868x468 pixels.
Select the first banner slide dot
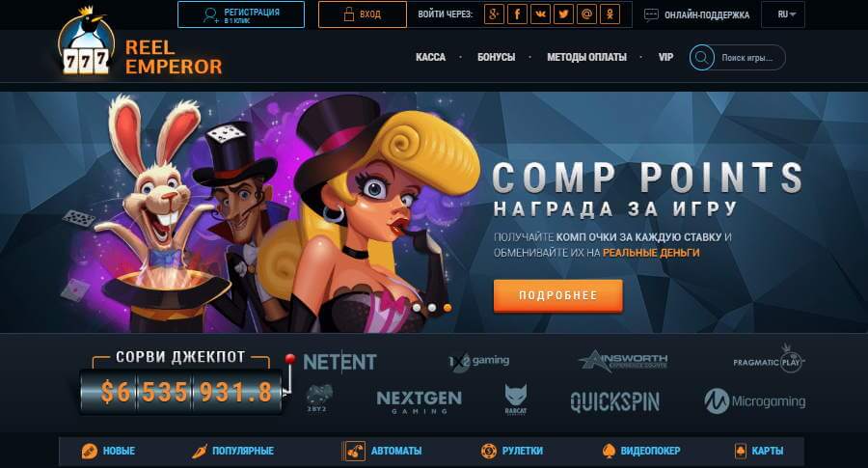coord(417,308)
